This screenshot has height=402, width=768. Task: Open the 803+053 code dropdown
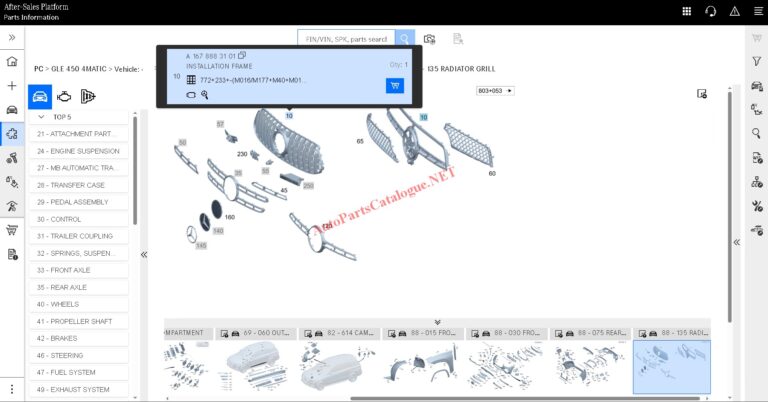tap(495, 91)
